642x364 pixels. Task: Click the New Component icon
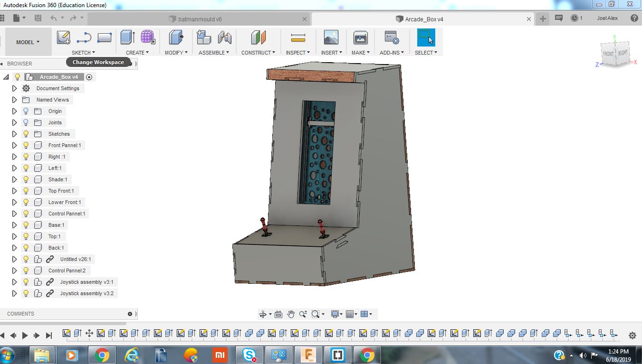click(204, 37)
